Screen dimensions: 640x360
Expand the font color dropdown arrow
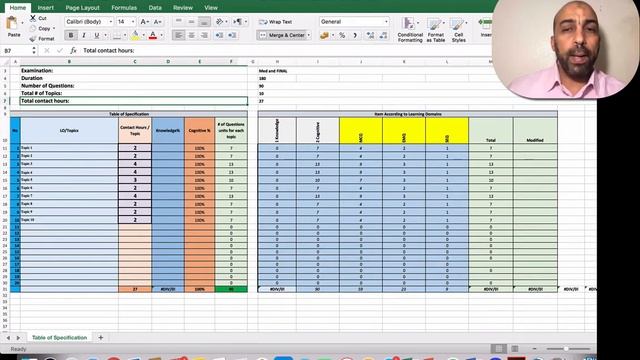162,36
